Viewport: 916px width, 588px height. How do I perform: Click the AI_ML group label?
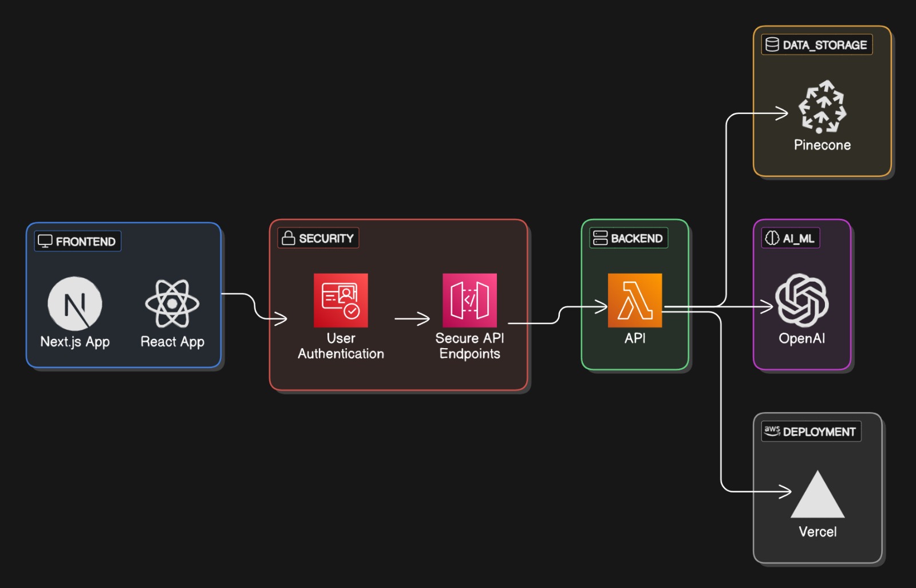[791, 238]
